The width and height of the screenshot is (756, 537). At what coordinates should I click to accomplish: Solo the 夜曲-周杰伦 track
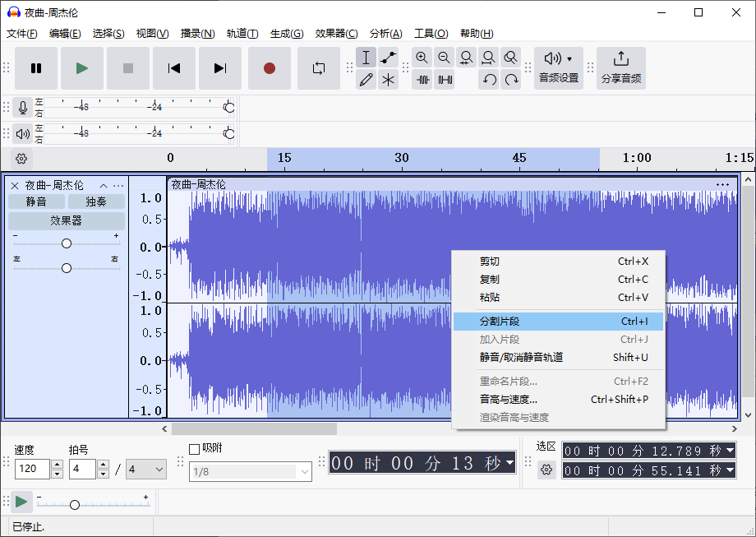[x=95, y=201]
